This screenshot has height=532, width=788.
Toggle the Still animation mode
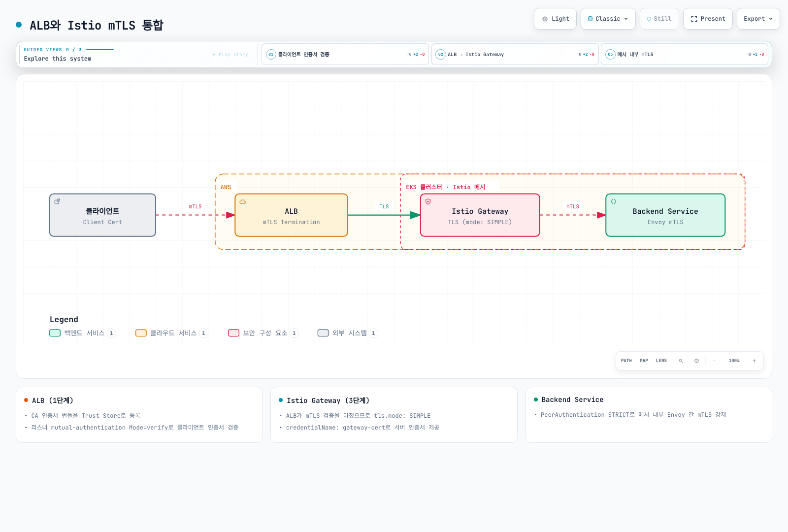[x=659, y=19]
